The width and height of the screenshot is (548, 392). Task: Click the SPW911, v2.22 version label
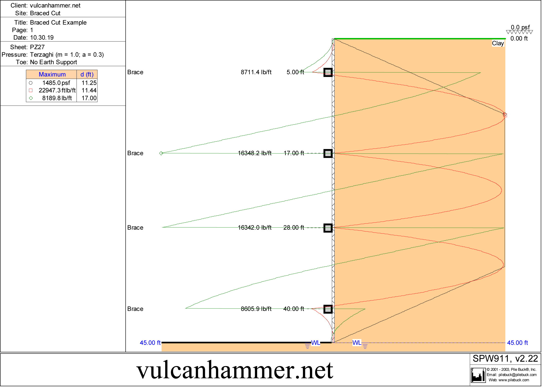(x=505, y=359)
